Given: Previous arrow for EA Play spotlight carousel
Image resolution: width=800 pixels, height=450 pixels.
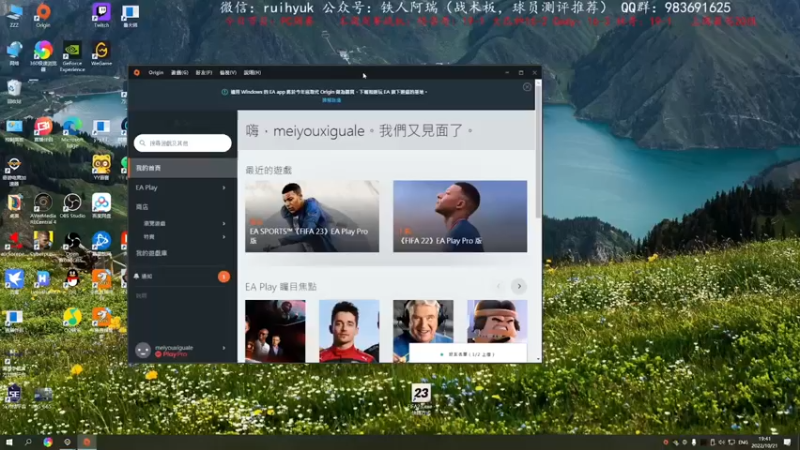Looking at the screenshot, I should 498,286.
